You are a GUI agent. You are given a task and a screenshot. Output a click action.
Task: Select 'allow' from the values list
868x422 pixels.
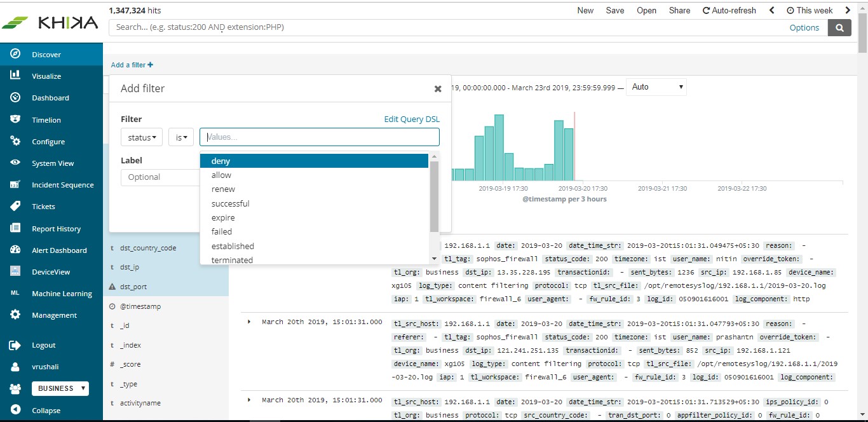[x=314, y=175]
